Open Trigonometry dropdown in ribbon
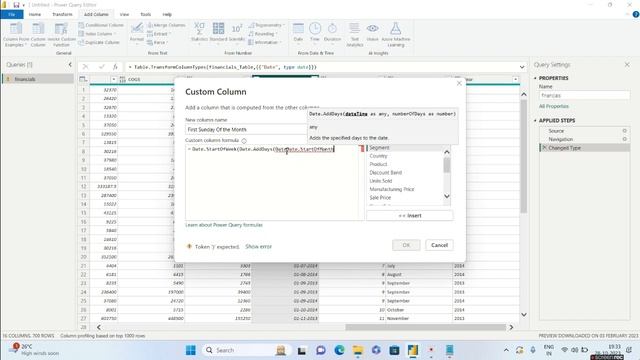The image size is (640, 360). pyautogui.click(x=266, y=25)
